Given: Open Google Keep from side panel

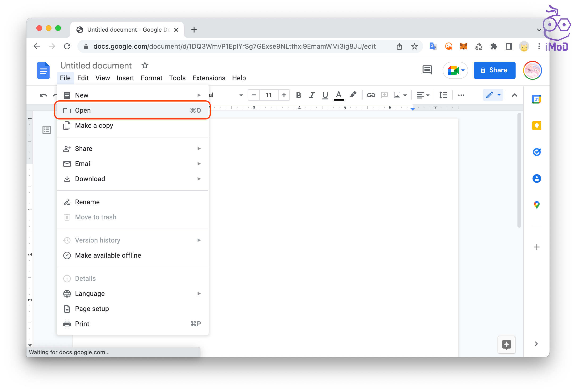Looking at the screenshot, I should pyautogui.click(x=536, y=126).
